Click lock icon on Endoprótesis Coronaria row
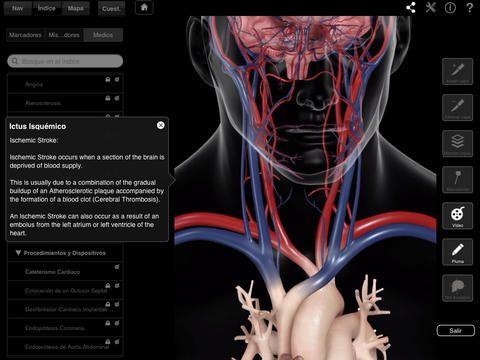 point(108,323)
